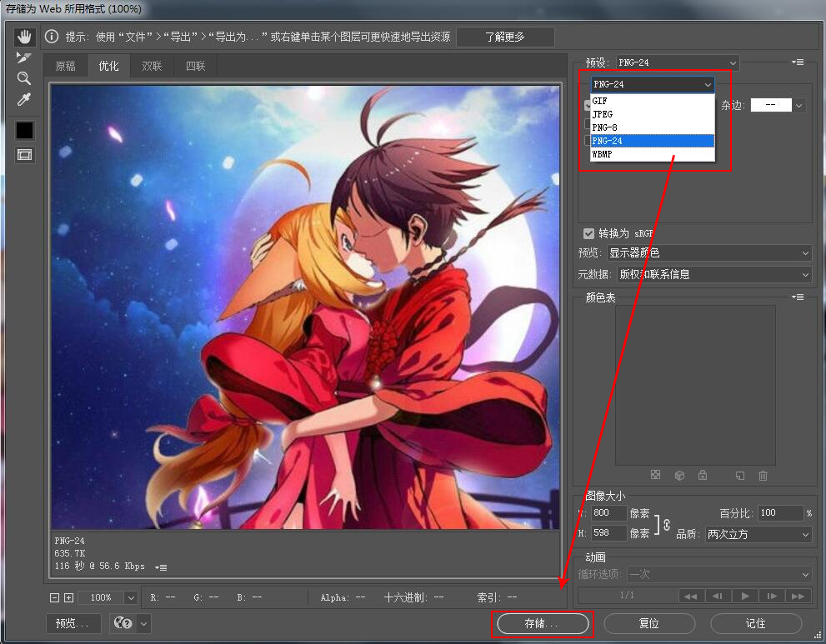The width and height of the screenshot is (826, 644).
Task: Go to next animation frame
Action: (x=772, y=596)
